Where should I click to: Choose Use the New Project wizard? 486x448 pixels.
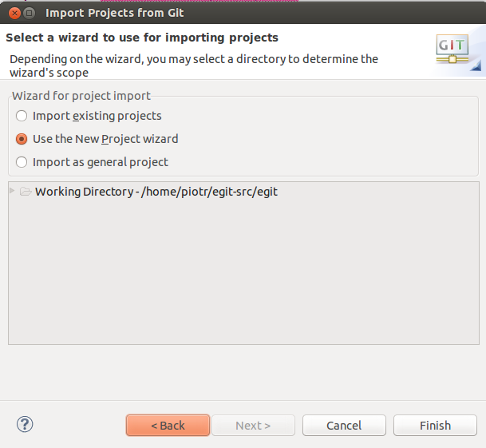22,139
